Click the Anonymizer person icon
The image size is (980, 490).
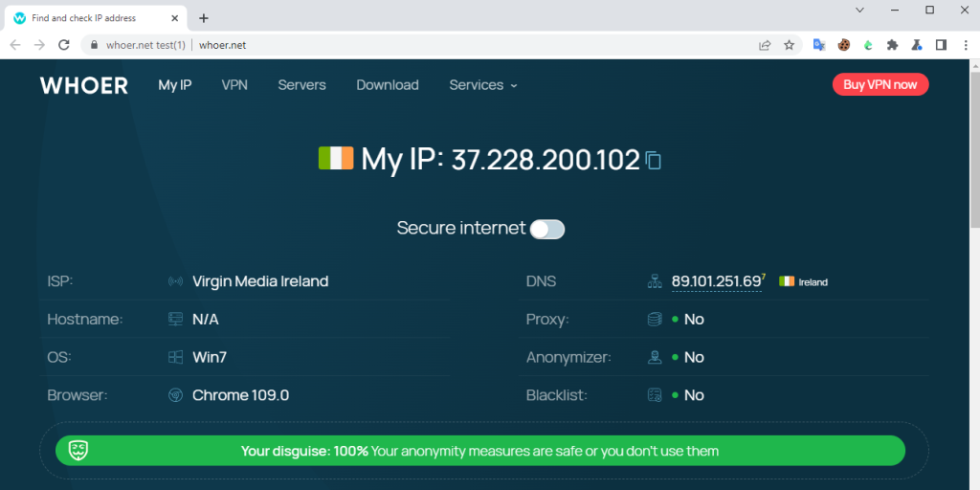655,358
